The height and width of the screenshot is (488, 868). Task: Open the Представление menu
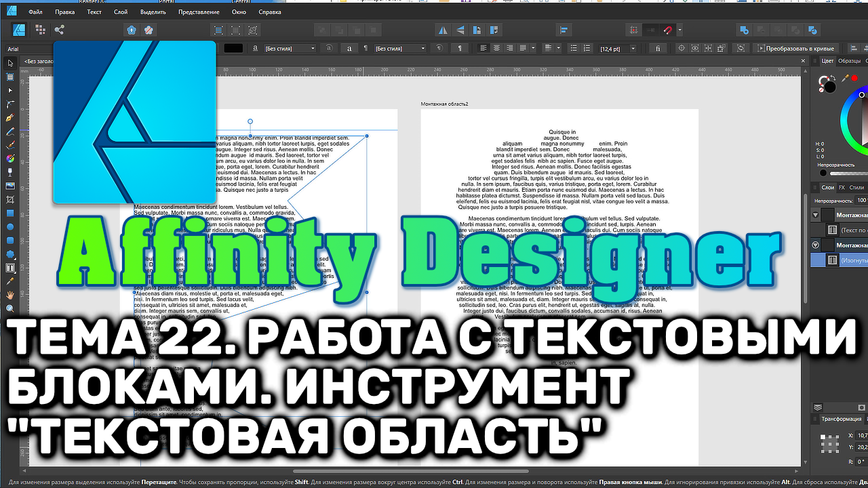(x=199, y=12)
